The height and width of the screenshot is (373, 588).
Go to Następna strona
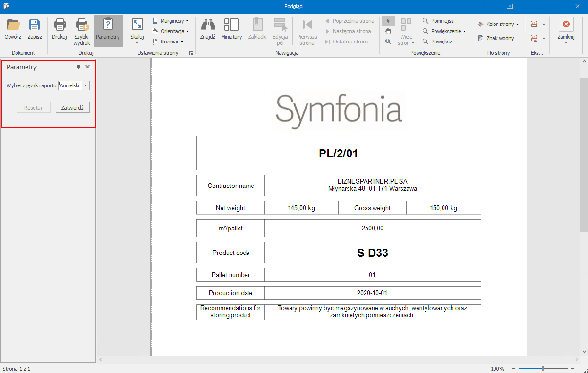pos(348,31)
